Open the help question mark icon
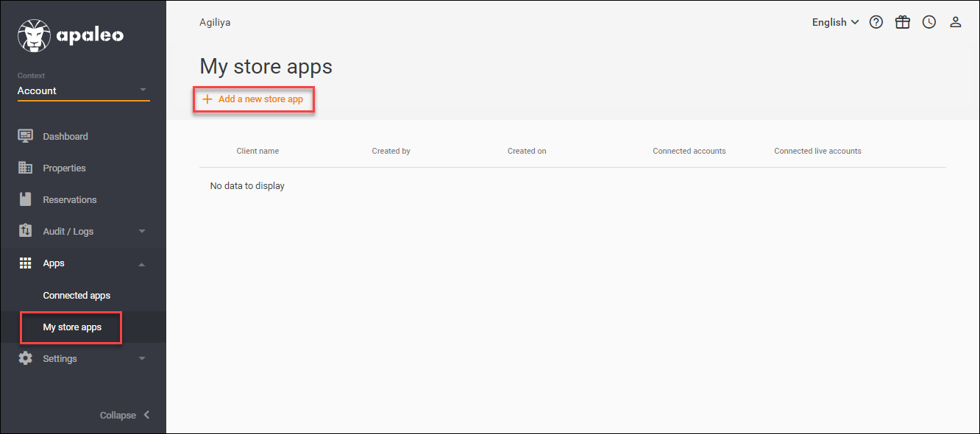The width and height of the screenshot is (980, 434). (x=876, y=22)
